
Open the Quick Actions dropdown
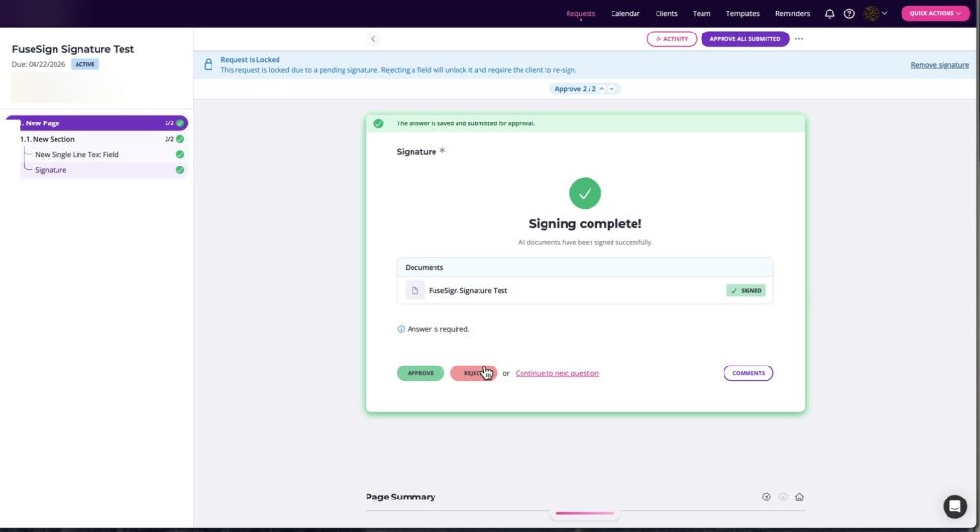click(935, 13)
